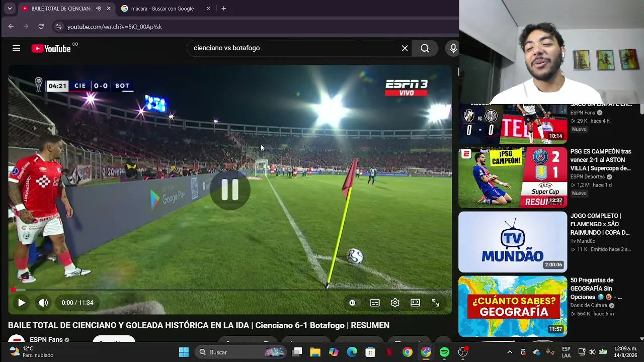Close the 'macara - Buscar con Google' tab

[208, 9]
